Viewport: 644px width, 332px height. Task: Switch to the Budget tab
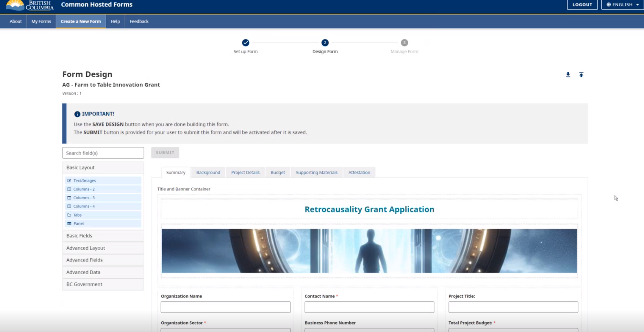278,172
